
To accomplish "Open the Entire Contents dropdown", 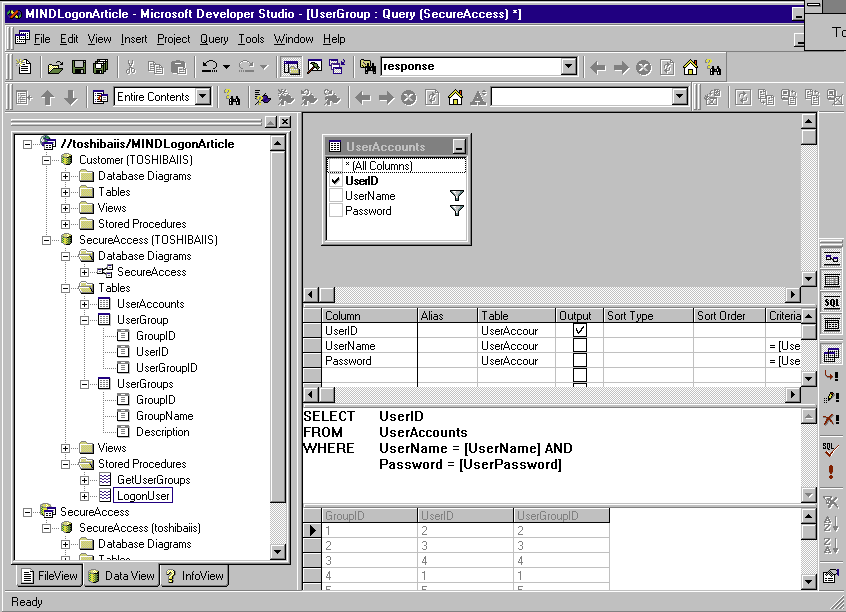I will pos(202,97).
